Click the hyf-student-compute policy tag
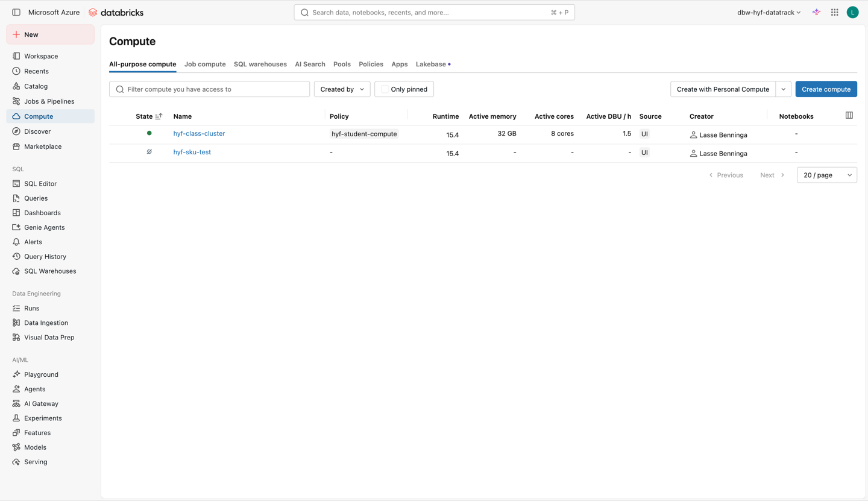 pyautogui.click(x=364, y=134)
